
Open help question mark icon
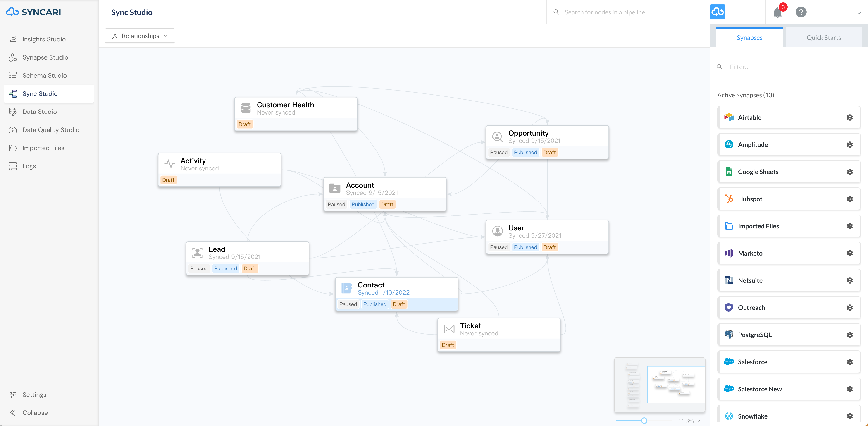pyautogui.click(x=801, y=12)
